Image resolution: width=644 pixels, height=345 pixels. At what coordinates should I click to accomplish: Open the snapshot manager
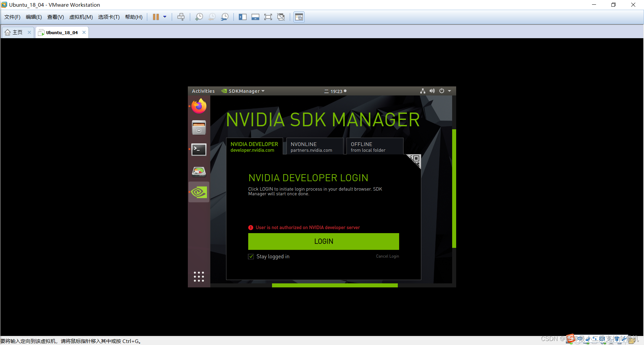225,17
